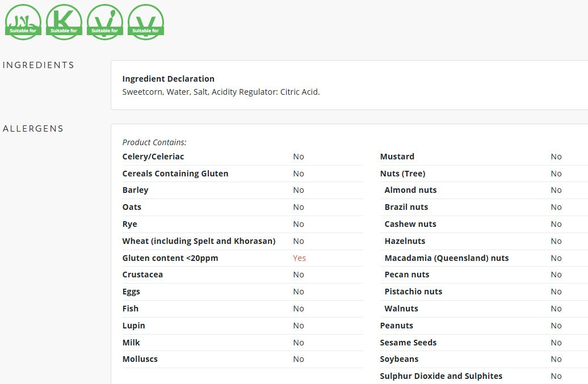
Task: Click the 'No' value in the Rye row
Action: [299, 224]
